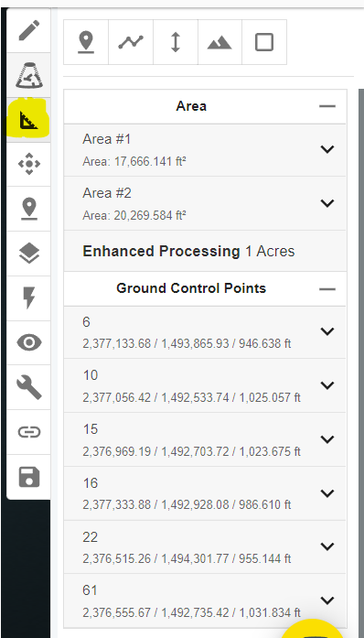
Task: Open the layers stack icon
Action: pos(29,254)
